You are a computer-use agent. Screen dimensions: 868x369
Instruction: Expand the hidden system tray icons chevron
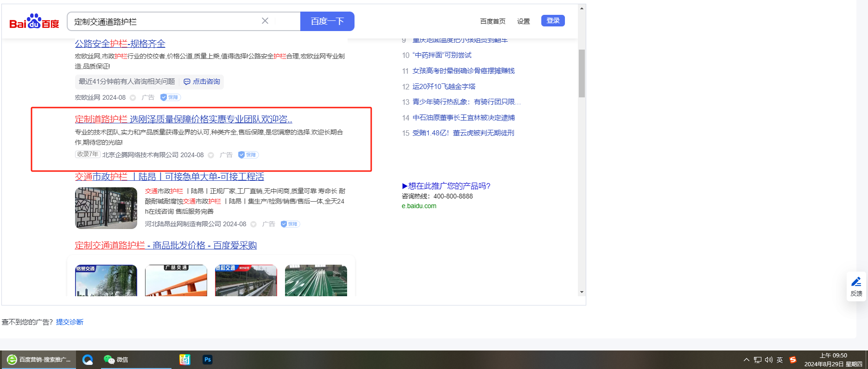pyautogui.click(x=746, y=360)
